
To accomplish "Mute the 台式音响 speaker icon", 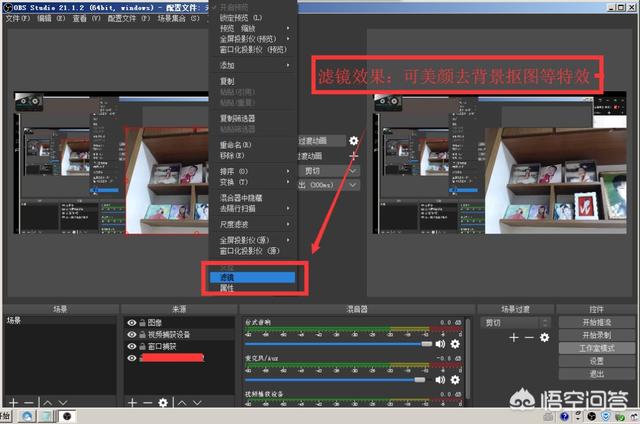I will (440, 343).
